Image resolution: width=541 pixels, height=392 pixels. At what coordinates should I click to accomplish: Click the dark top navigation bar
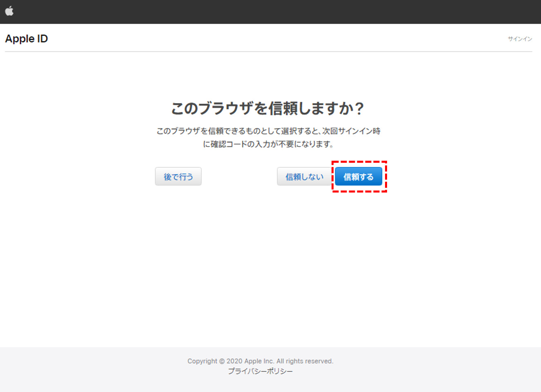coord(269,11)
